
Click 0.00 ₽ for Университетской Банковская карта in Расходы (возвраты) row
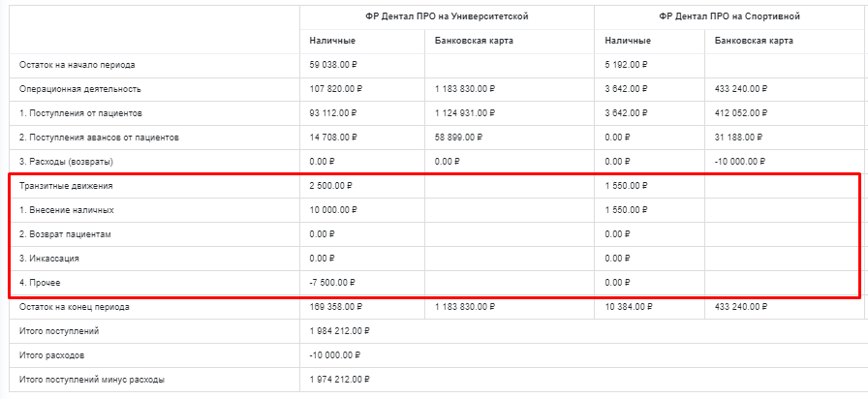tap(448, 162)
